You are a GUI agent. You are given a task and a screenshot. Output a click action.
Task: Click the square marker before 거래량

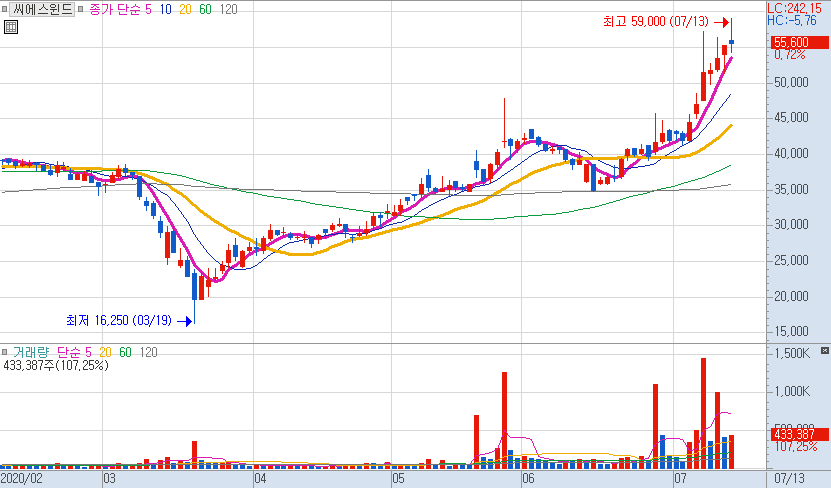[5, 352]
